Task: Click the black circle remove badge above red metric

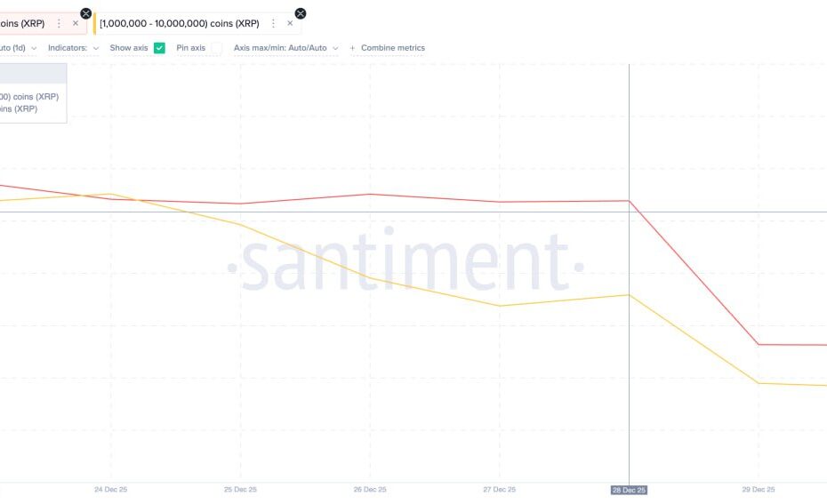Action: (x=86, y=13)
